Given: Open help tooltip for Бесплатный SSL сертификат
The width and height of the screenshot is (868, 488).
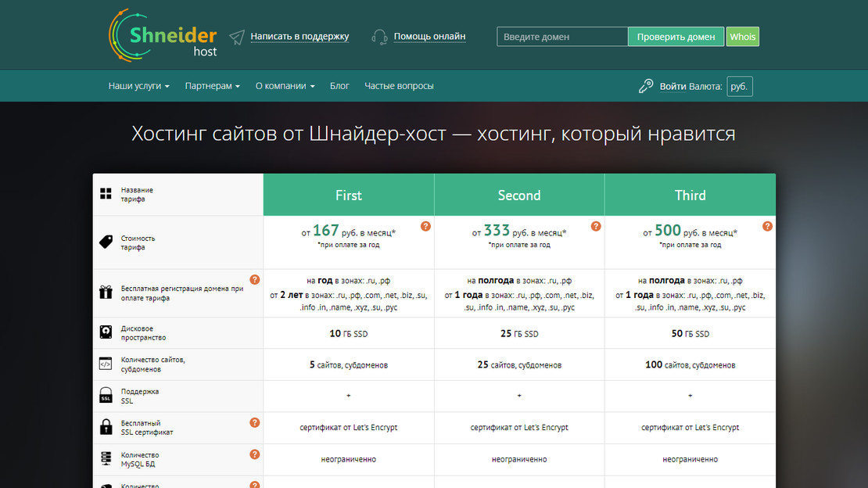Looking at the screenshot, I should [255, 422].
